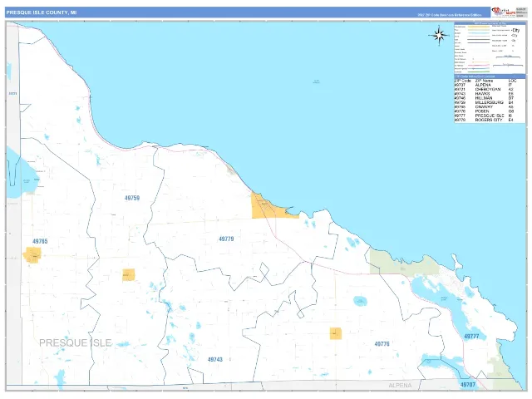Click the CHEBOYGAN row in ZIP index
This screenshot has height=399, width=532.
click(490, 90)
